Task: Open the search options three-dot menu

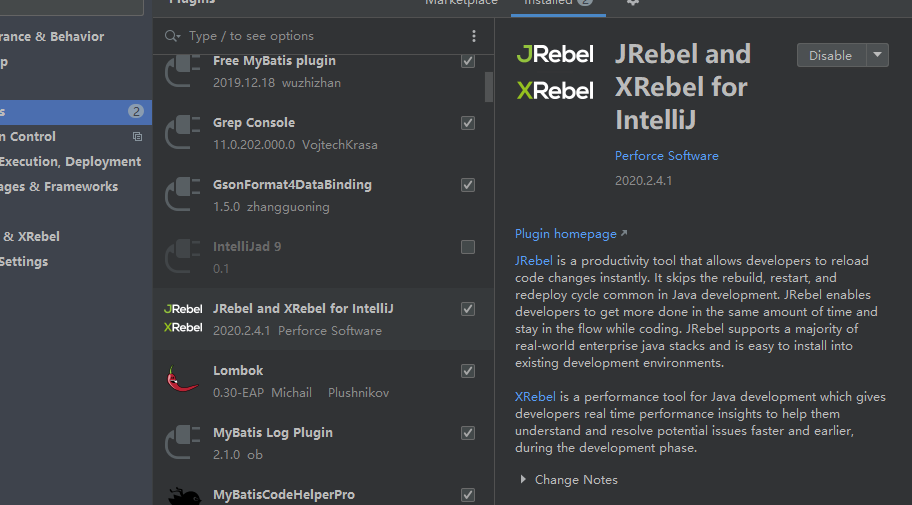Action: pos(474,36)
